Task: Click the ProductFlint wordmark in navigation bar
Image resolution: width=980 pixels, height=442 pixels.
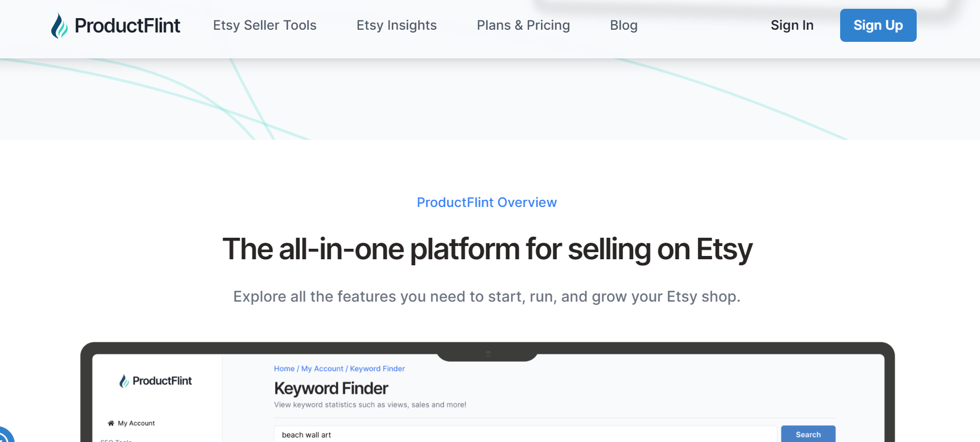Action: point(127,25)
